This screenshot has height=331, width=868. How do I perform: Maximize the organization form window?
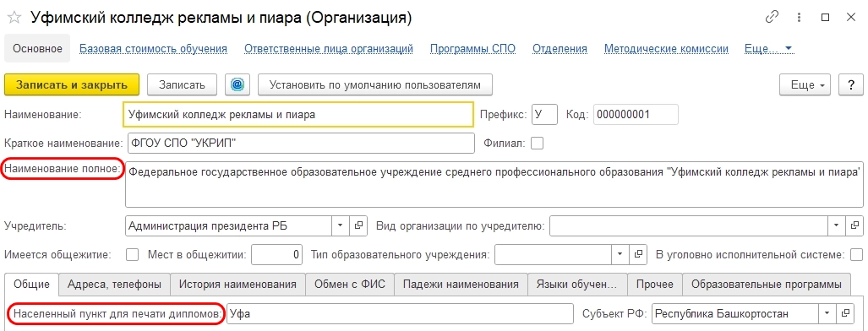[826, 18]
